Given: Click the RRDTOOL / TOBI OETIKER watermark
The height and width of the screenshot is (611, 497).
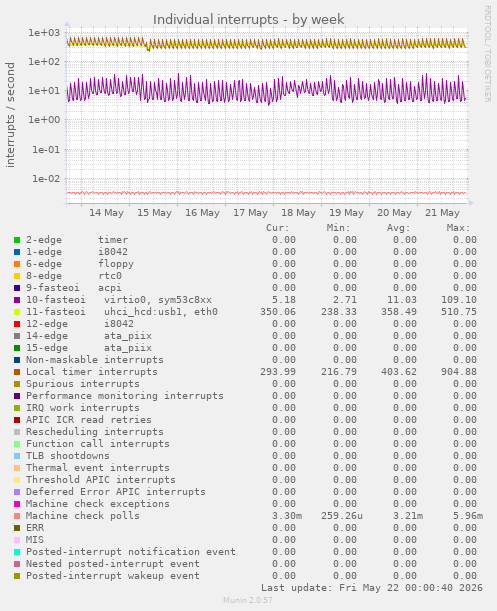Looking at the screenshot, I should [x=487, y=54].
